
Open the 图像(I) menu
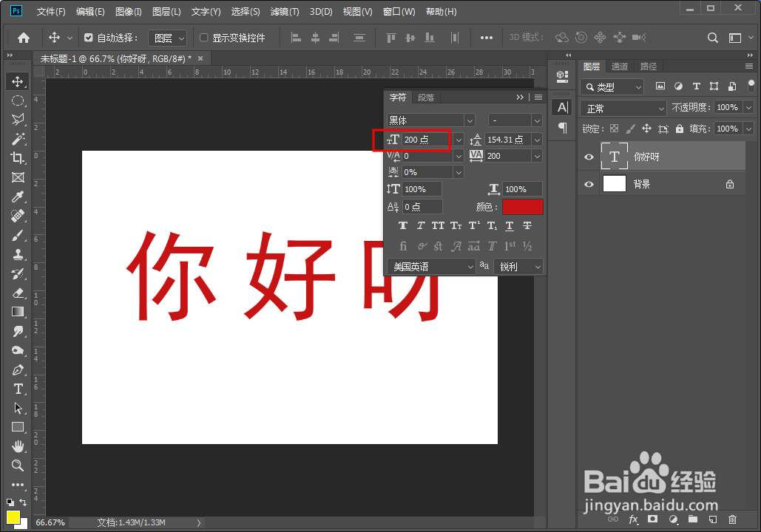point(128,12)
